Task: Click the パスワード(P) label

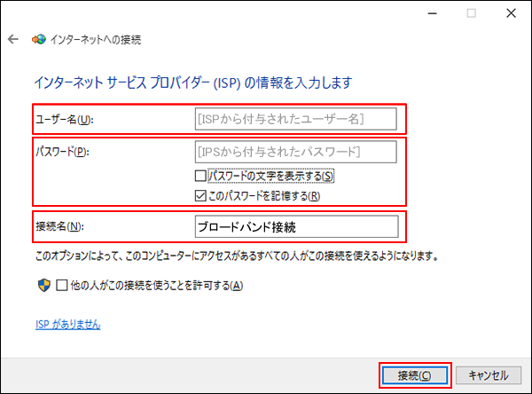Action: [61, 151]
